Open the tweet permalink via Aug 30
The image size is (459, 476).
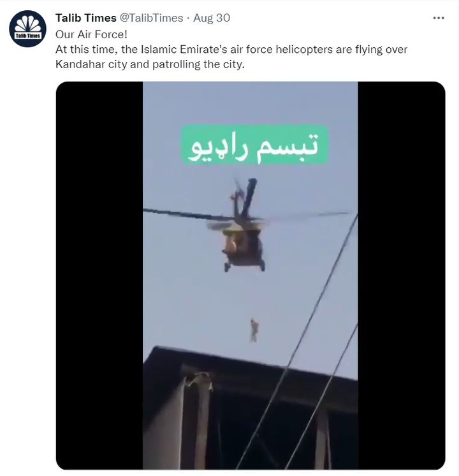[212, 18]
